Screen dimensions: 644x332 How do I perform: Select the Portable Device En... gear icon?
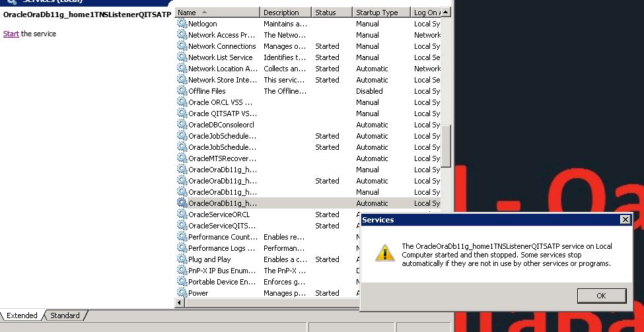182,282
